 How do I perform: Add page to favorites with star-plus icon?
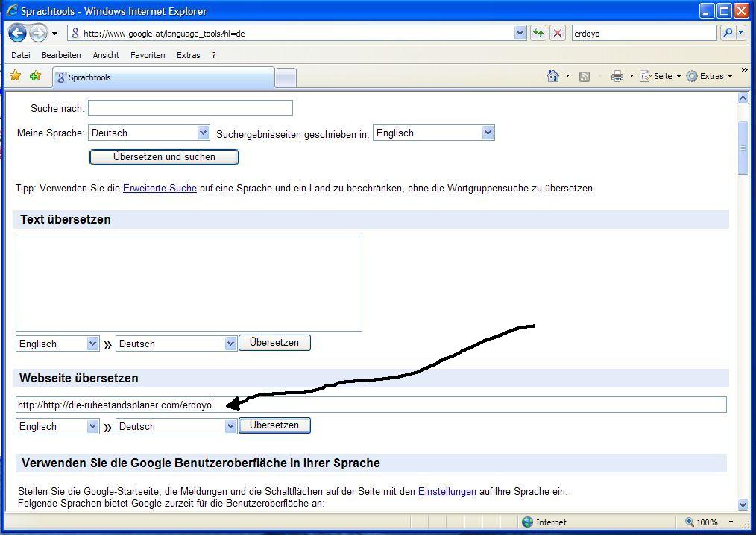point(35,76)
